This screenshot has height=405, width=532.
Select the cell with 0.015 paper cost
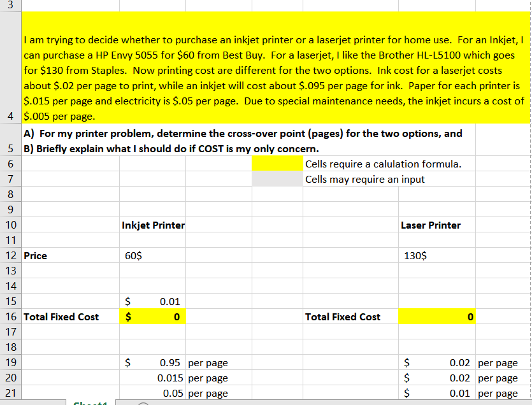(152, 378)
